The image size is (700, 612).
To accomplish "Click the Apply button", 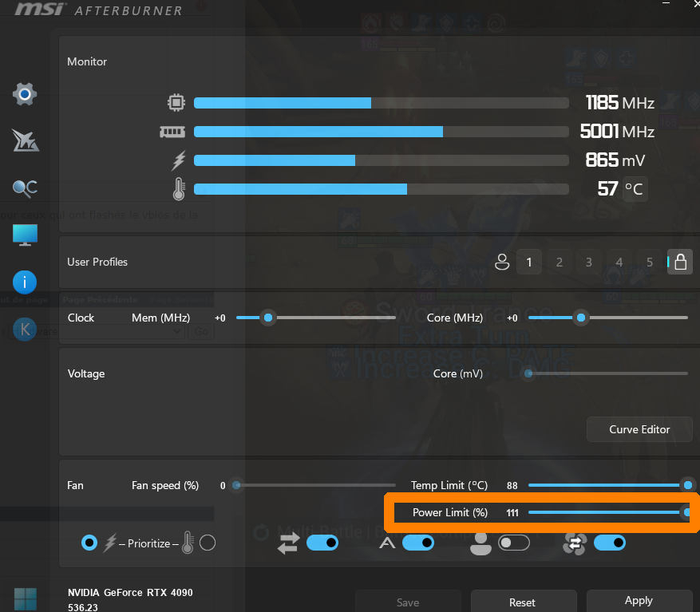I will (x=639, y=601).
